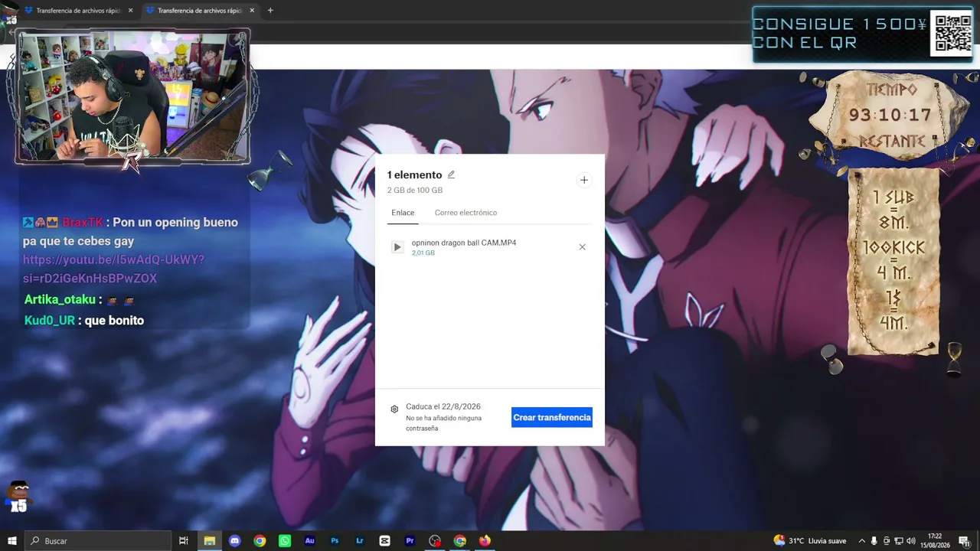Edit the transfer title with the pencil icon
Screen dimensions: 980x551
click(451, 174)
